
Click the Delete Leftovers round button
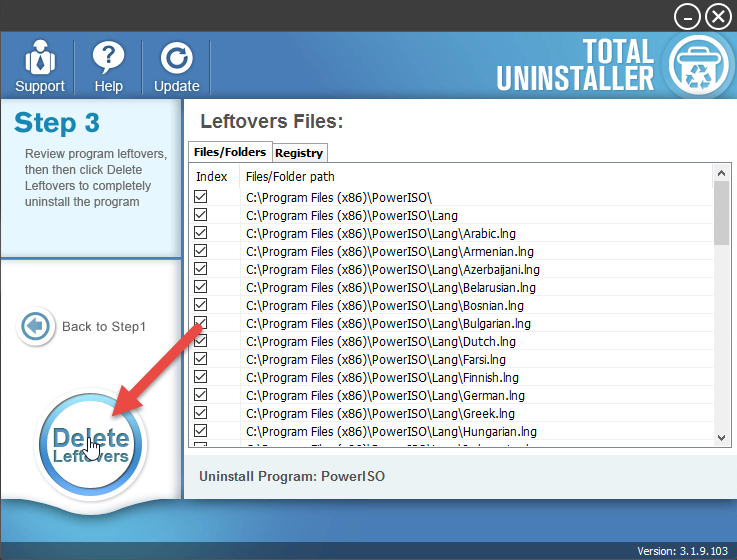click(x=90, y=444)
